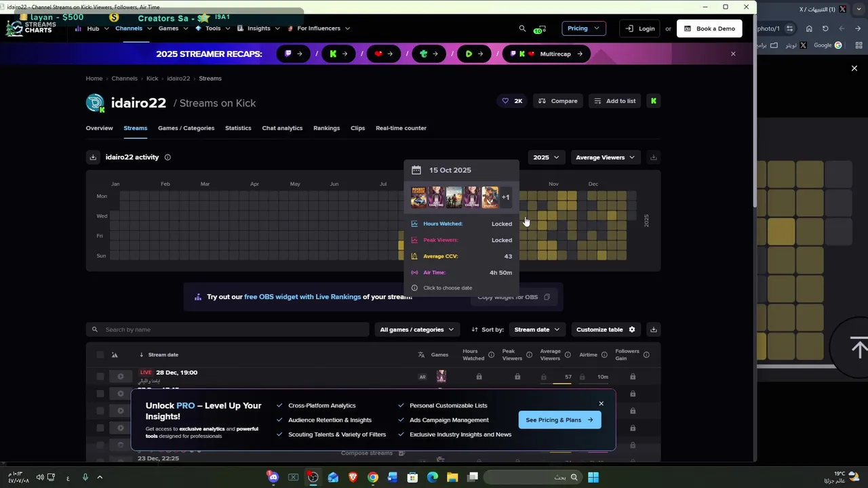Click the translate language column icon
The height and width of the screenshot is (488, 868).
point(421,354)
